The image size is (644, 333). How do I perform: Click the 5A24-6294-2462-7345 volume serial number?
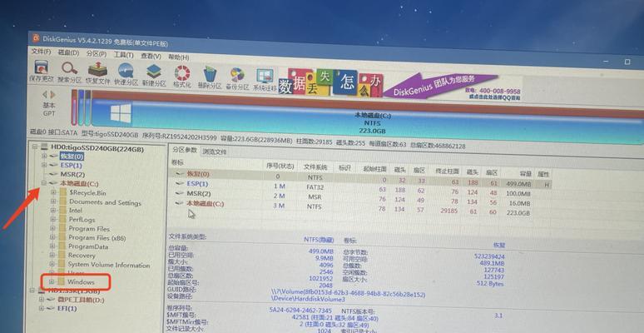pyautogui.click(x=300, y=310)
